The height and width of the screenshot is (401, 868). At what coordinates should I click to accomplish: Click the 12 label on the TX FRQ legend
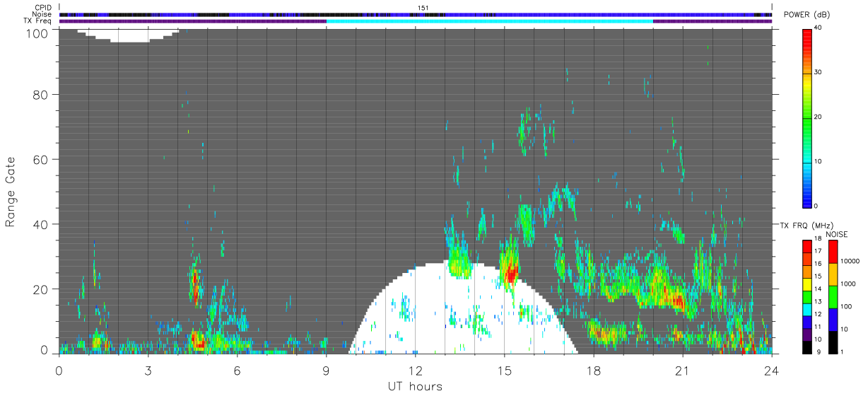816,314
